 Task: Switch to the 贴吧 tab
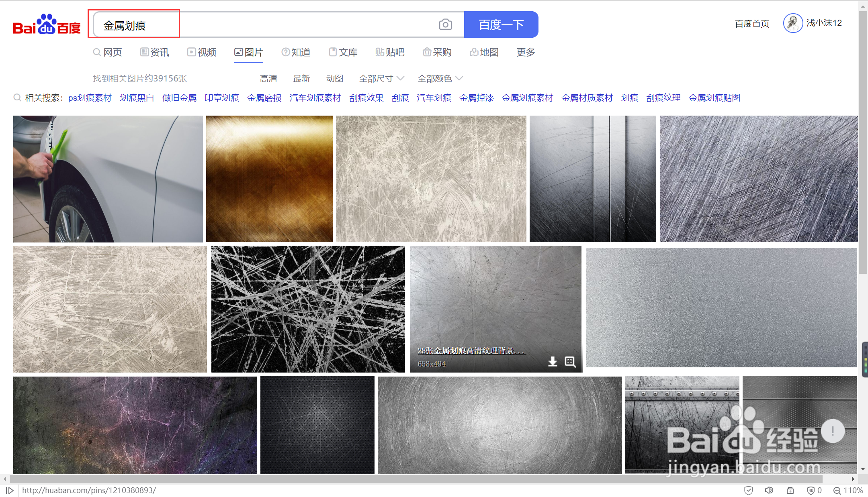tap(390, 52)
